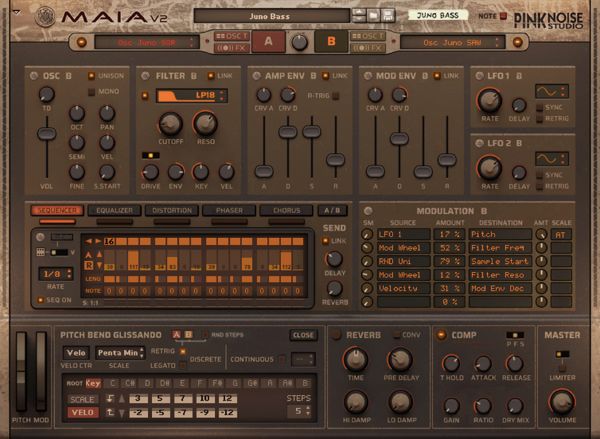Click the MASTER VOLUME knob
This screenshot has height=439, width=600.
[x=562, y=402]
